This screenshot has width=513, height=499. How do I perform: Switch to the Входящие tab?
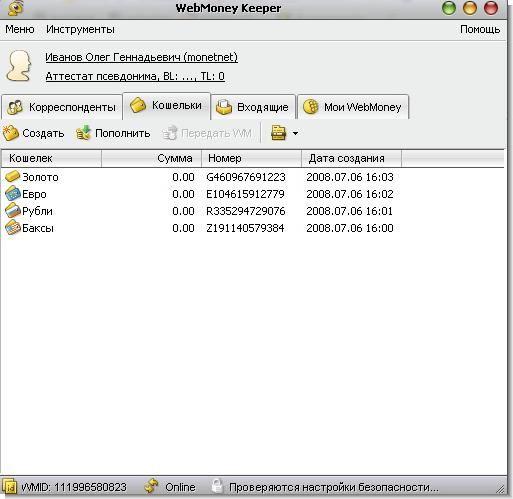click(x=253, y=107)
